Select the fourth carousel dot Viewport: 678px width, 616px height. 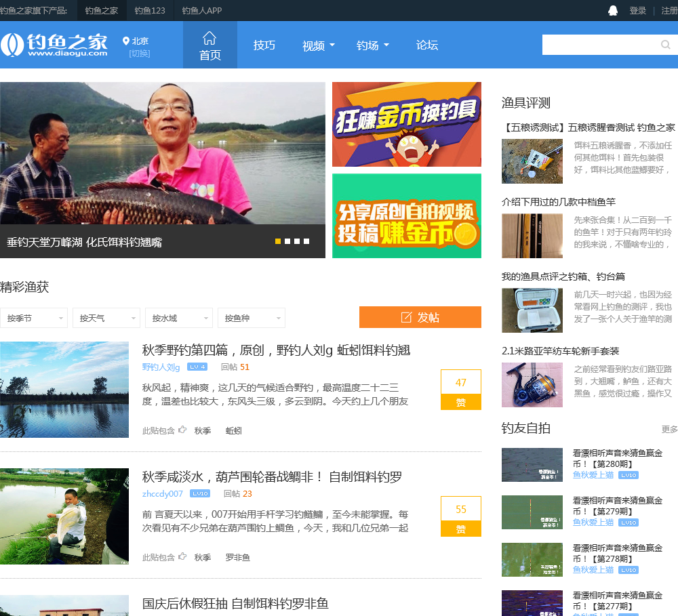pos(306,241)
